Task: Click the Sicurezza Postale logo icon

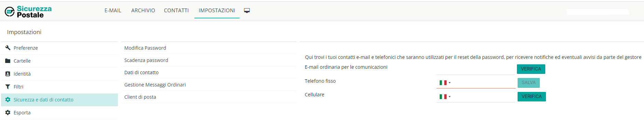Action: (10, 12)
